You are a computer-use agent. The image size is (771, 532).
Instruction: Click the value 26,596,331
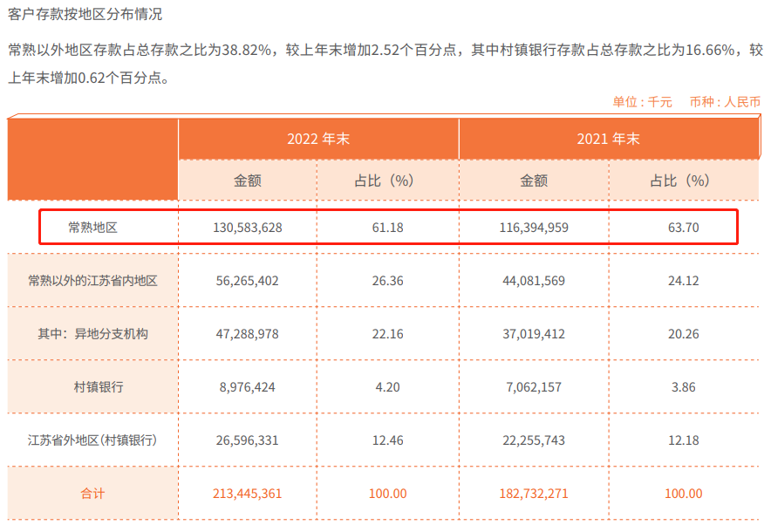coord(248,440)
